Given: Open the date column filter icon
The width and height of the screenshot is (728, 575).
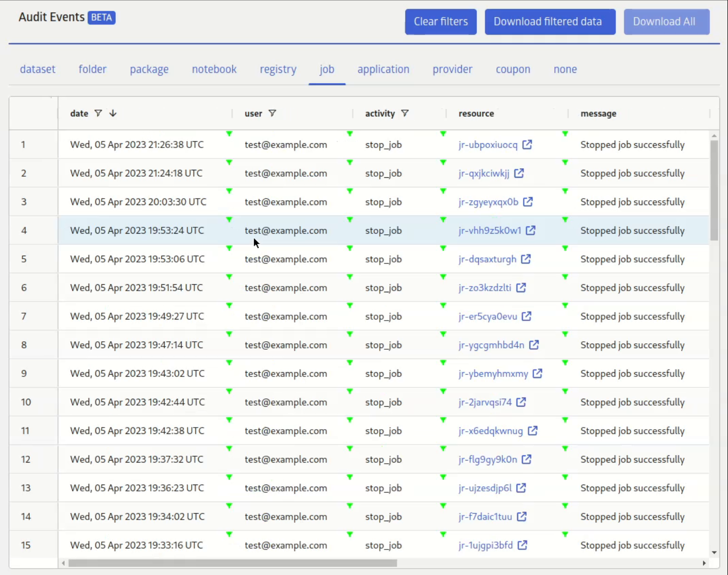Looking at the screenshot, I should pyautogui.click(x=98, y=113).
